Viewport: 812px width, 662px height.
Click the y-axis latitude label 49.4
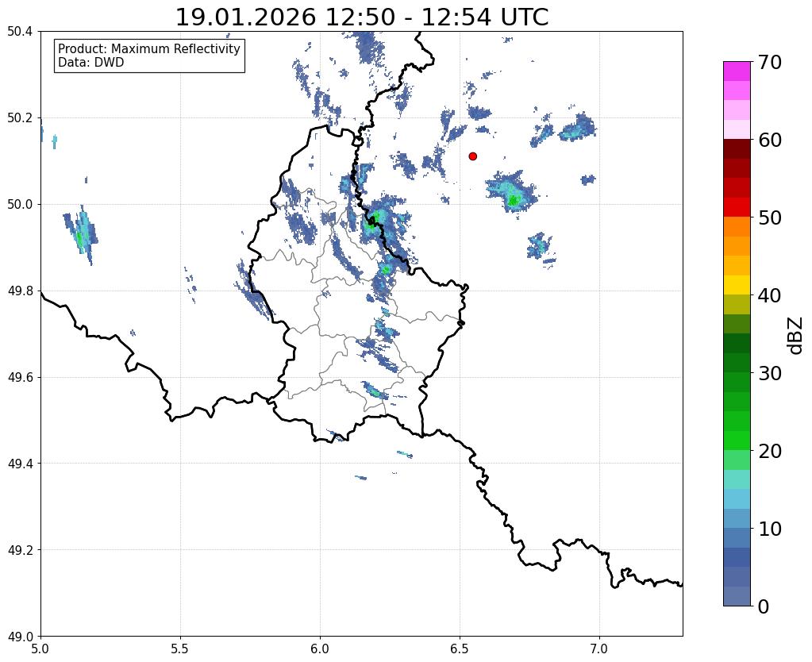click(20, 464)
